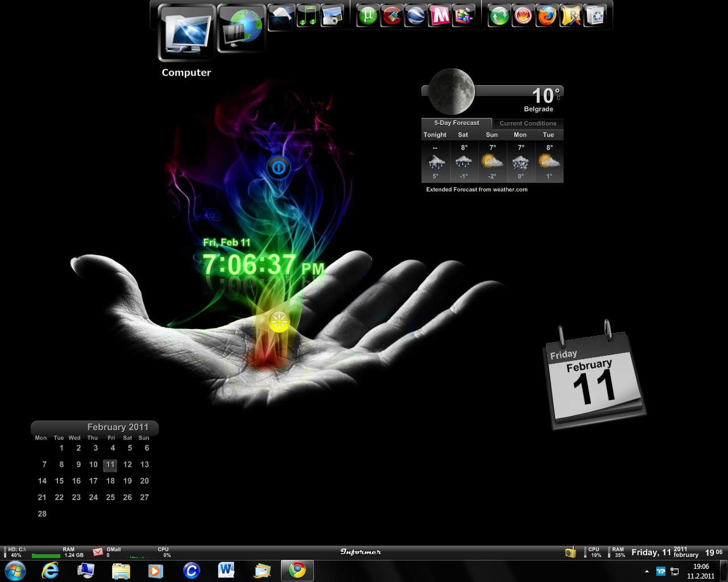Viewport: 728px width, 582px height.
Task: Launch the pink M application in dock
Action: pyautogui.click(x=440, y=16)
